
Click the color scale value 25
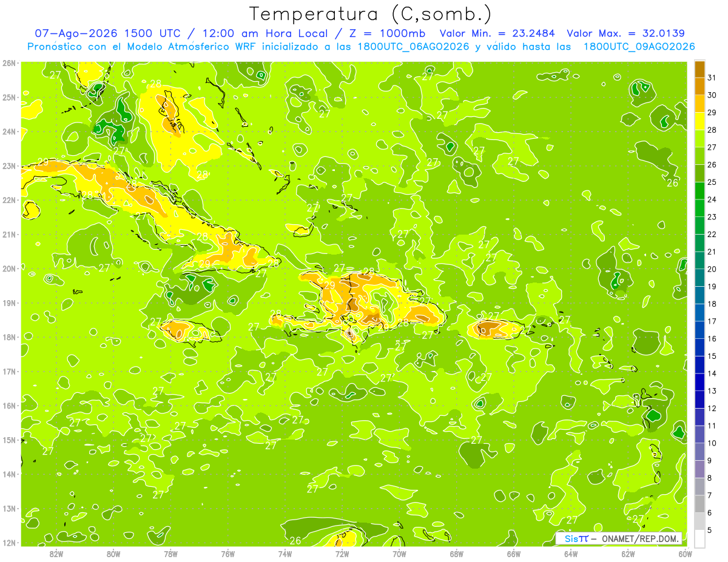(712, 182)
